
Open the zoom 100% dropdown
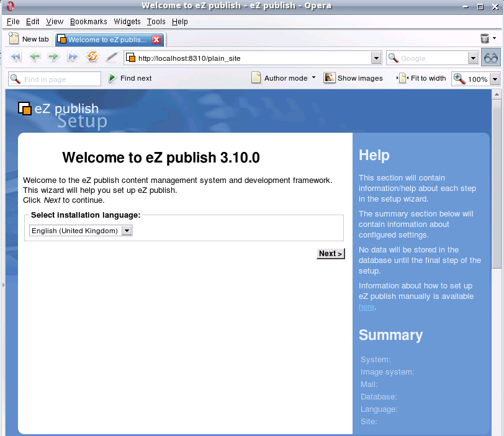[x=495, y=79]
